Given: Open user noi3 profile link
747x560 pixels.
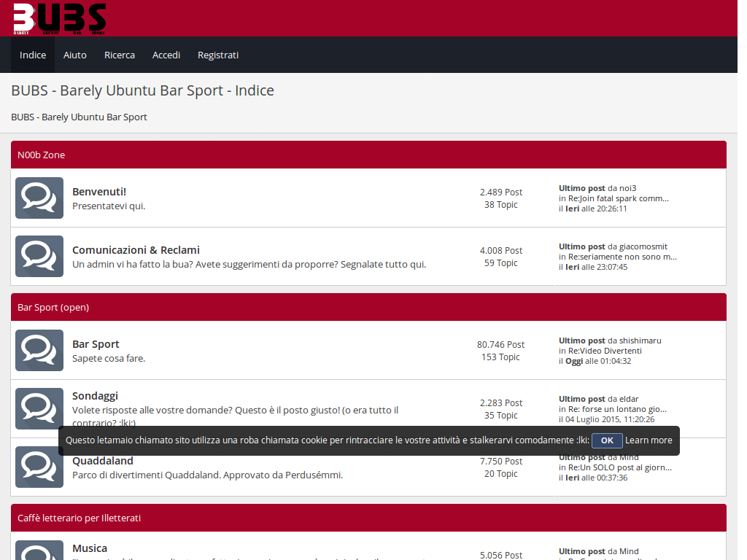Looking at the screenshot, I should (628, 188).
